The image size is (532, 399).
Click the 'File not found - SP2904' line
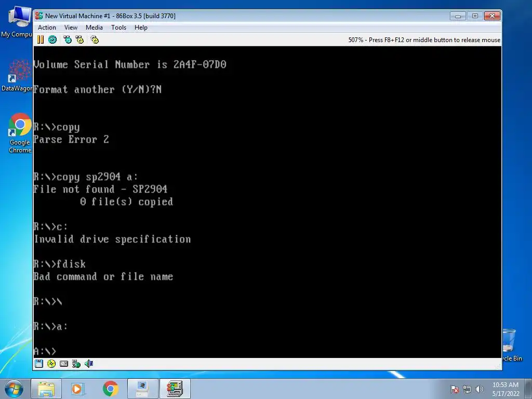pyautogui.click(x=100, y=189)
